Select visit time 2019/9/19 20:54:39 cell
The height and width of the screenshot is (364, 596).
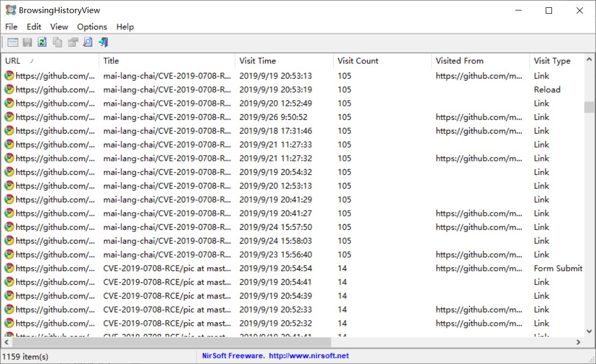click(x=275, y=295)
